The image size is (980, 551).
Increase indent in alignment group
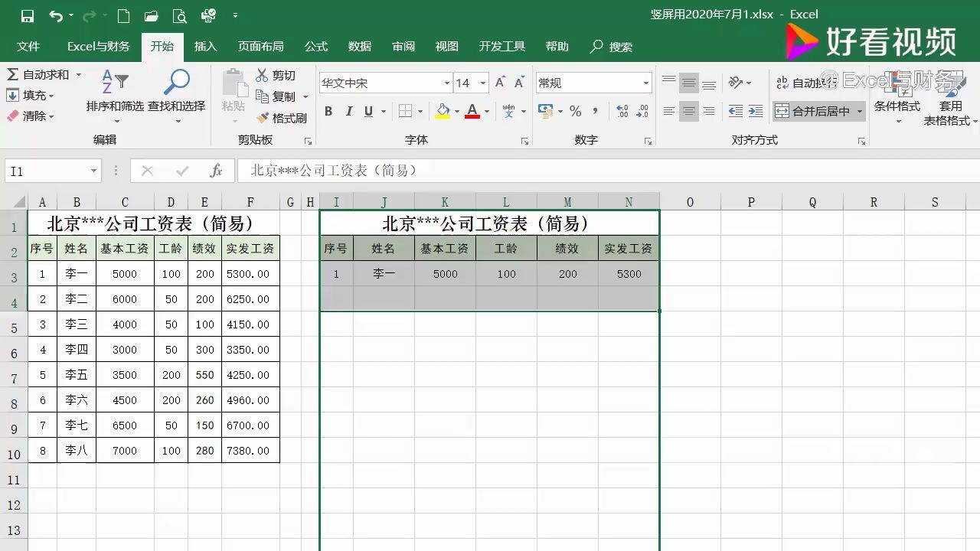[756, 111]
